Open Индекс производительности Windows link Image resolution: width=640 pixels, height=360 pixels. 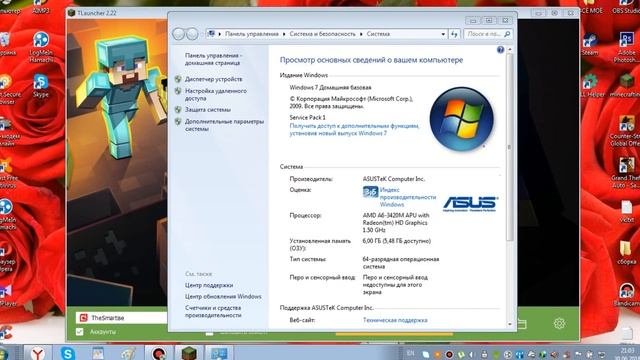point(407,197)
